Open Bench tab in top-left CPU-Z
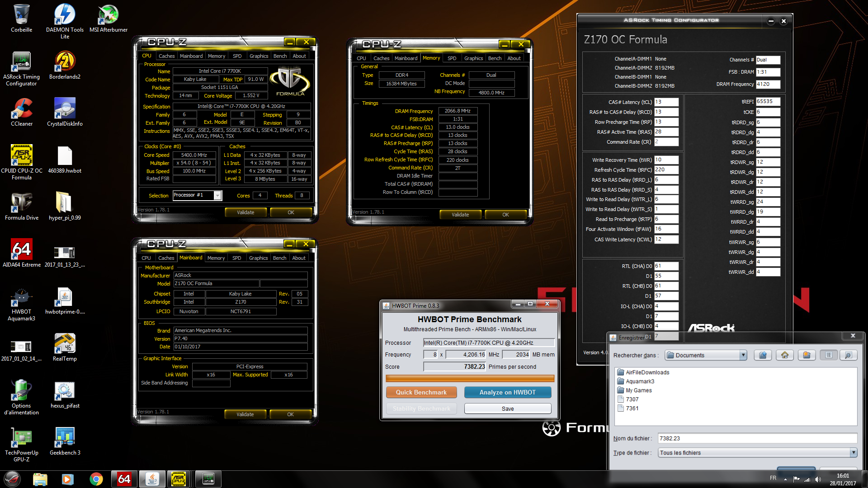Image resolution: width=868 pixels, height=488 pixels. [x=280, y=56]
